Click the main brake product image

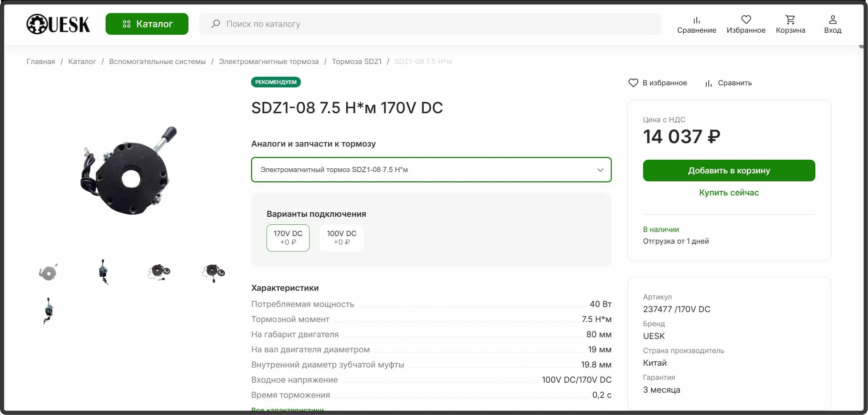[x=128, y=171]
